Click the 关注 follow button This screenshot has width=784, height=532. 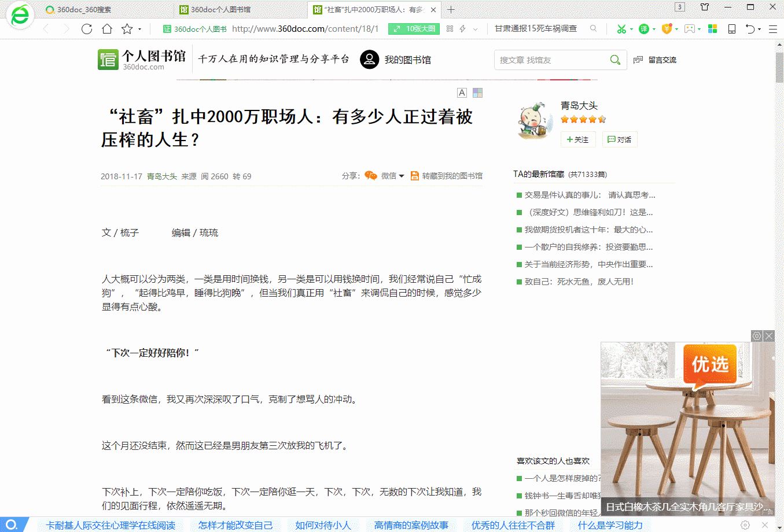(577, 139)
